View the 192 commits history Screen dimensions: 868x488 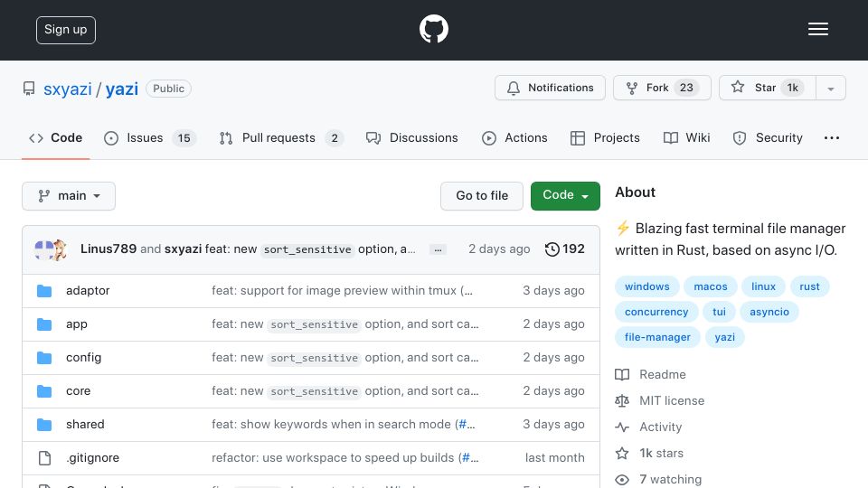coord(564,249)
